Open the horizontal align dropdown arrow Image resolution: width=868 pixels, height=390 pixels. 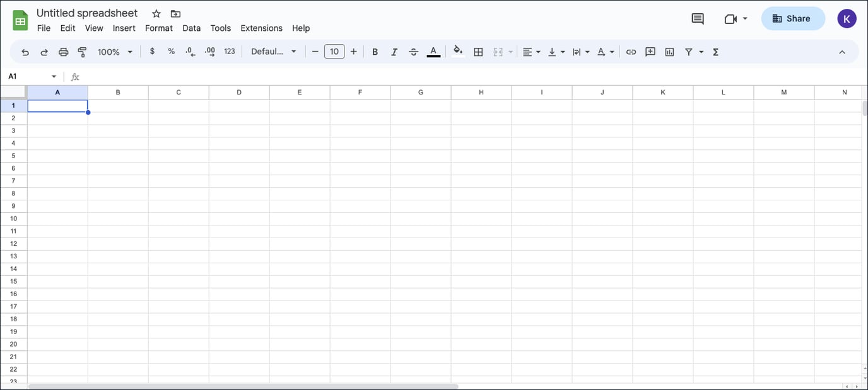coord(538,52)
